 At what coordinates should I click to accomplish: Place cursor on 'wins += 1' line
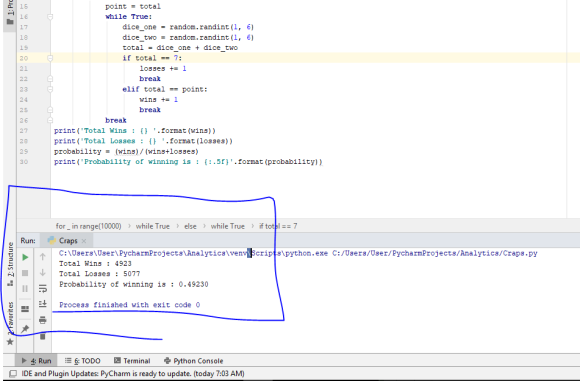[x=159, y=100]
